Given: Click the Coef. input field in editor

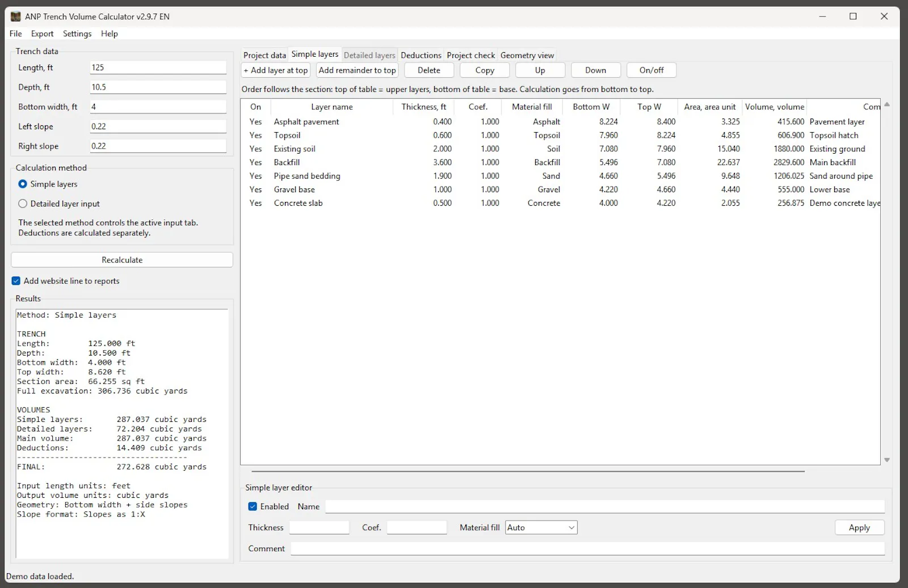Looking at the screenshot, I should 417,527.
